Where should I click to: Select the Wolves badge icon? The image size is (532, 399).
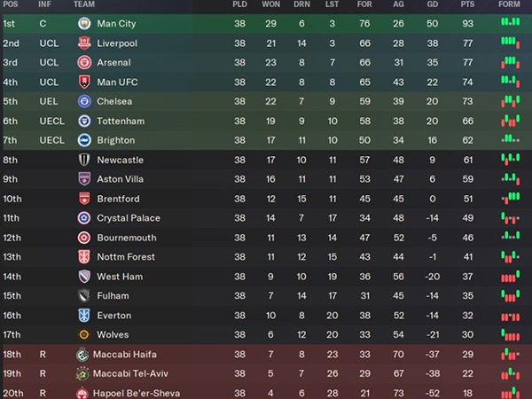pyautogui.click(x=84, y=334)
